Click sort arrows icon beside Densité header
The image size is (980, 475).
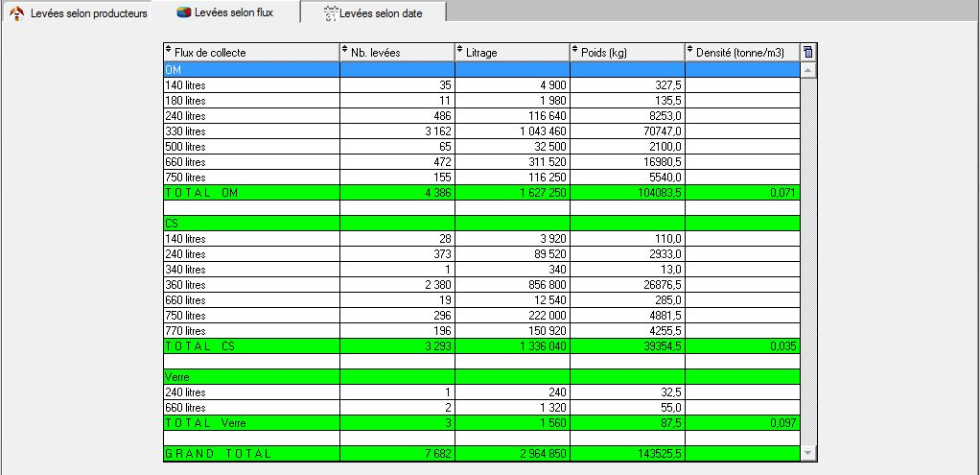click(x=690, y=52)
